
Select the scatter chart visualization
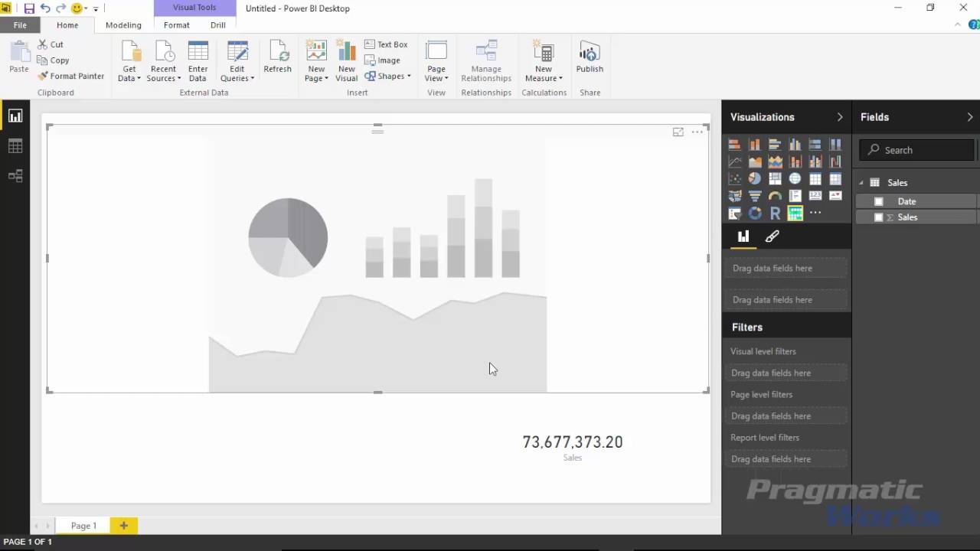click(x=735, y=178)
